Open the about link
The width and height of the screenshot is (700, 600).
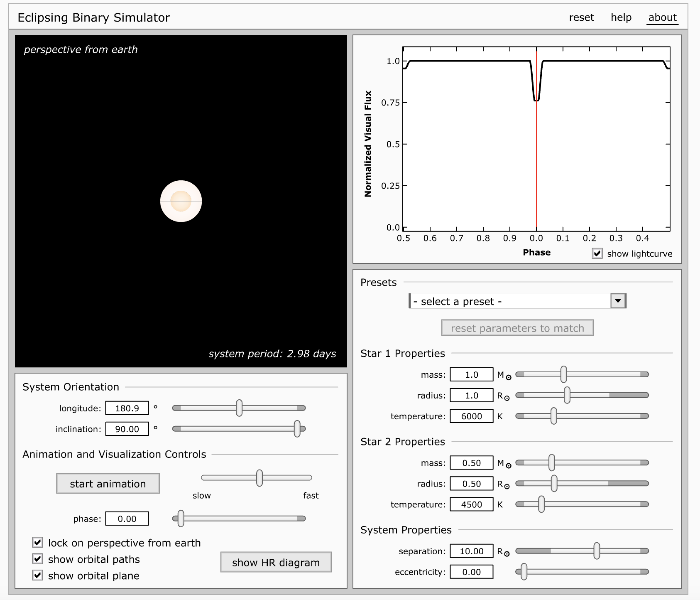pos(663,17)
